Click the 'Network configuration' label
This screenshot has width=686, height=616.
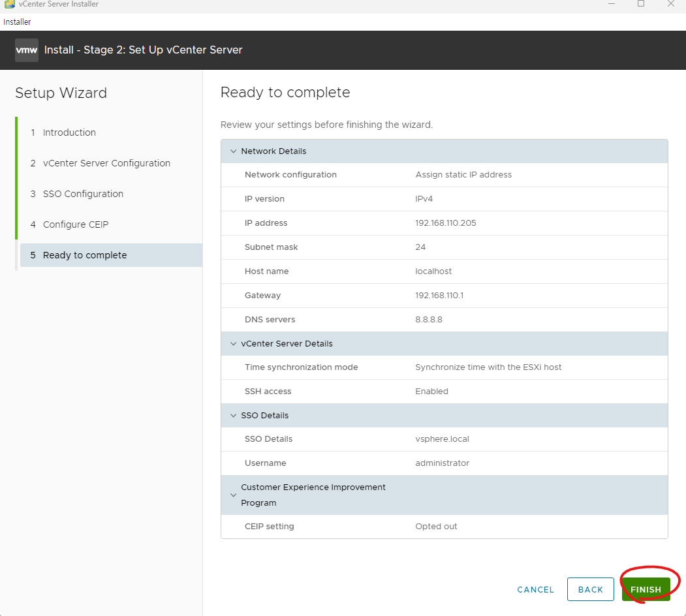coord(290,175)
